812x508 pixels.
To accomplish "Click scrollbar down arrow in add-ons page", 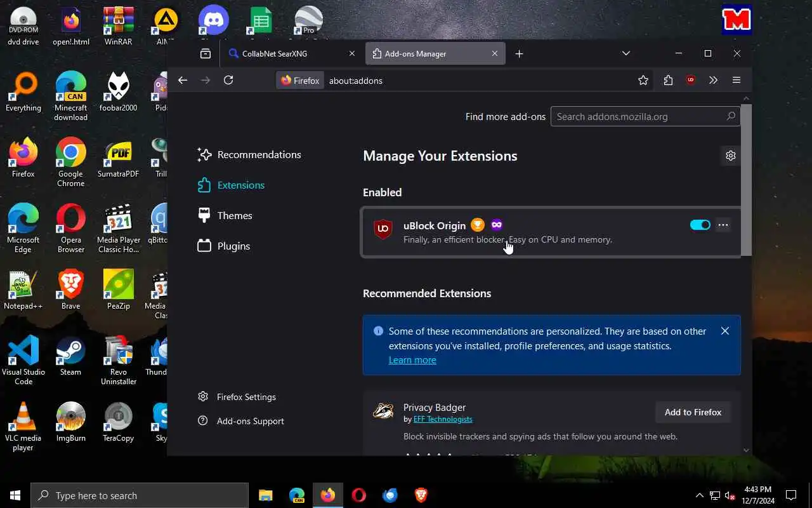I will (x=747, y=450).
